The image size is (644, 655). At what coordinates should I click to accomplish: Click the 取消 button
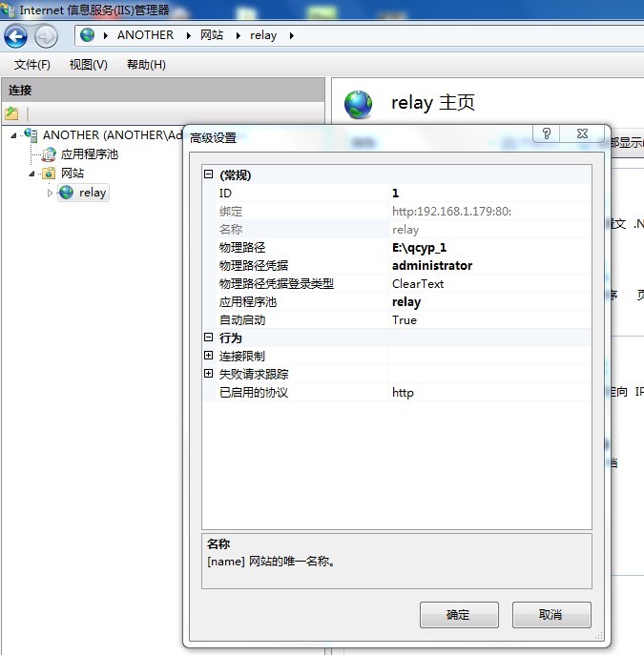[551, 615]
